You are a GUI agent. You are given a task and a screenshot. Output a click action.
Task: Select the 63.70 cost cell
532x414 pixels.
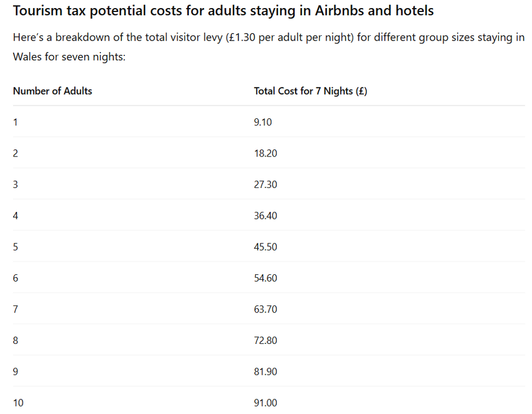point(265,310)
